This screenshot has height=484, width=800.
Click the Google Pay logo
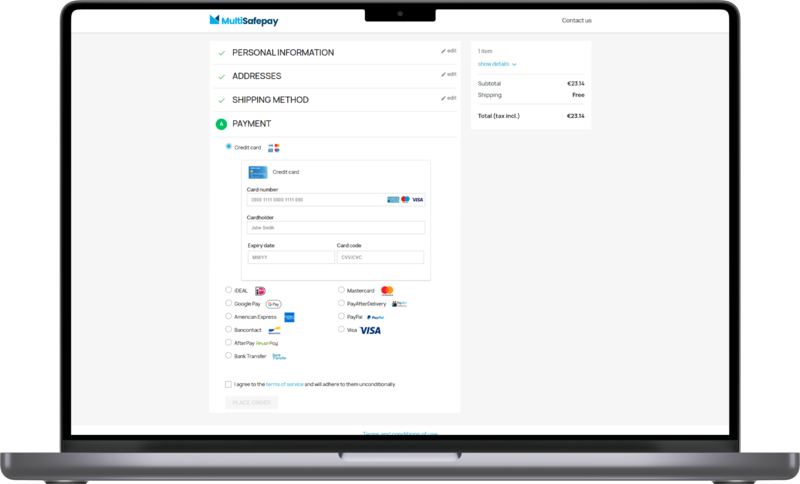click(x=273, y=304)
